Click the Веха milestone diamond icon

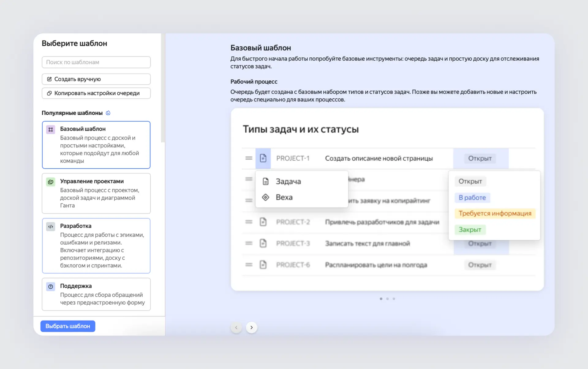click(x=266, y=197)
